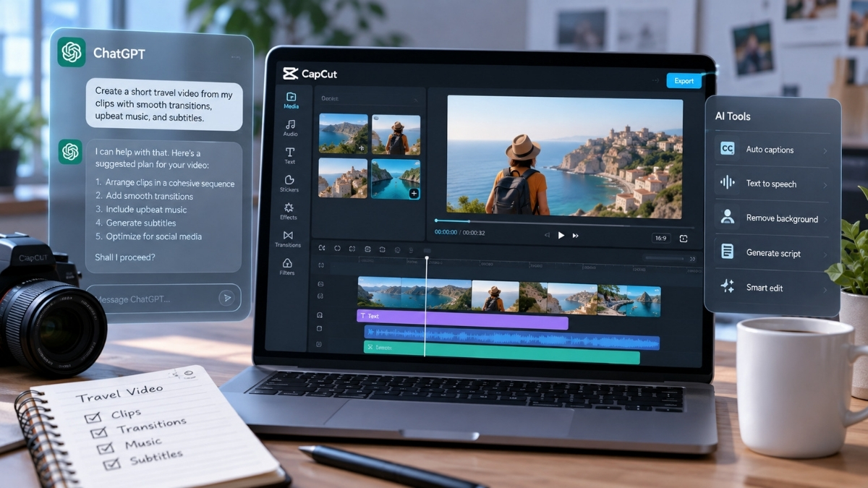Open the 16:9 aspect ratio selector
This screenshot has height=488, width=868.
pos(660,238)
